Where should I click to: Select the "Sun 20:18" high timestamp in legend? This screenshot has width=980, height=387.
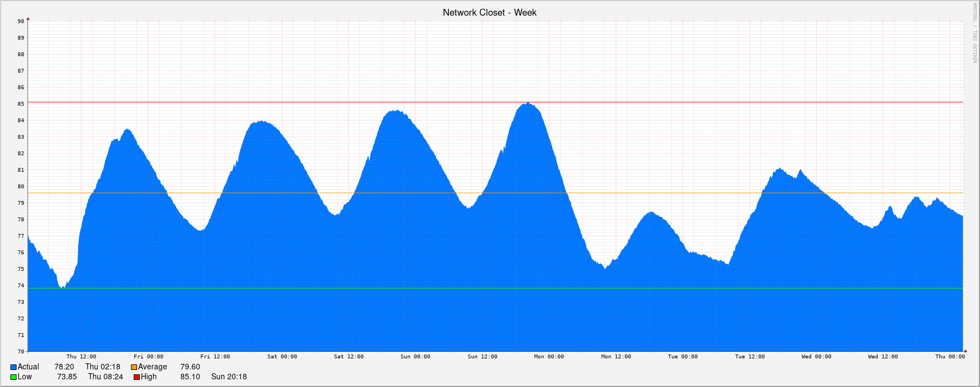[229, 377]
